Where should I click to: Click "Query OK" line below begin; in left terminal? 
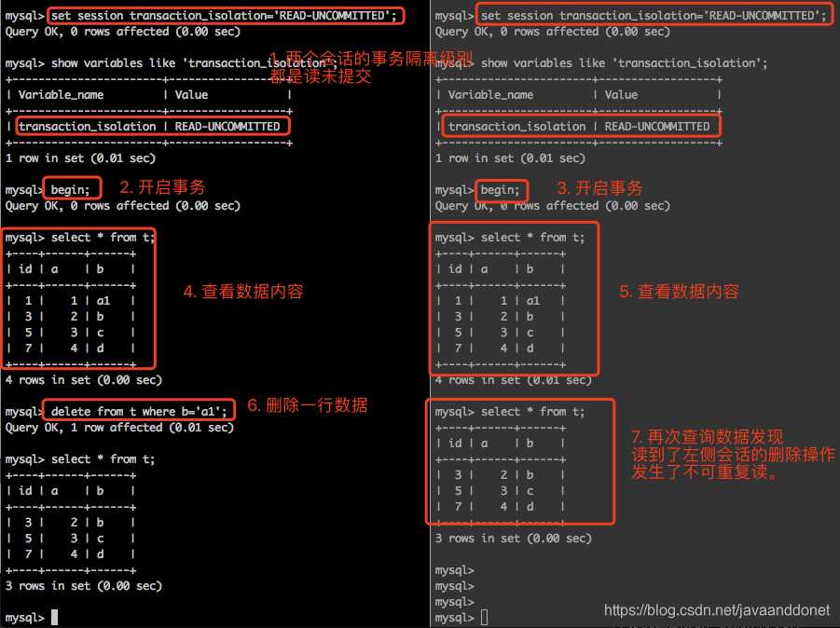[123, 206]
